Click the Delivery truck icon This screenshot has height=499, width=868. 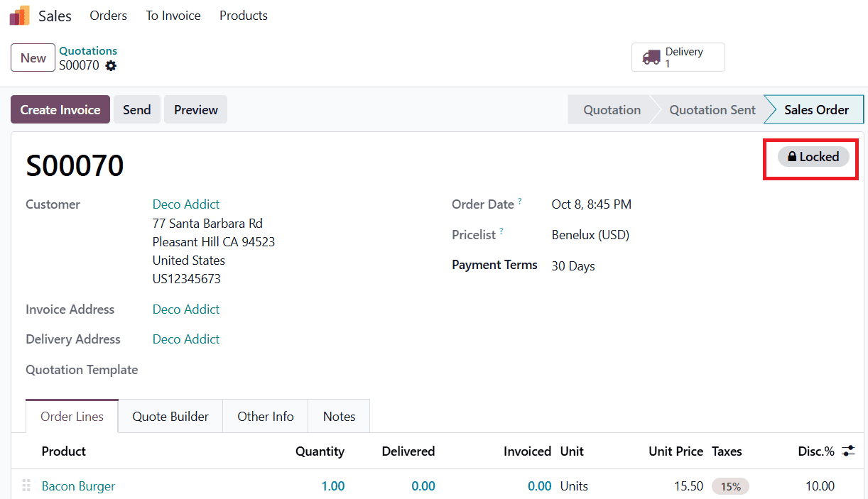651,57
